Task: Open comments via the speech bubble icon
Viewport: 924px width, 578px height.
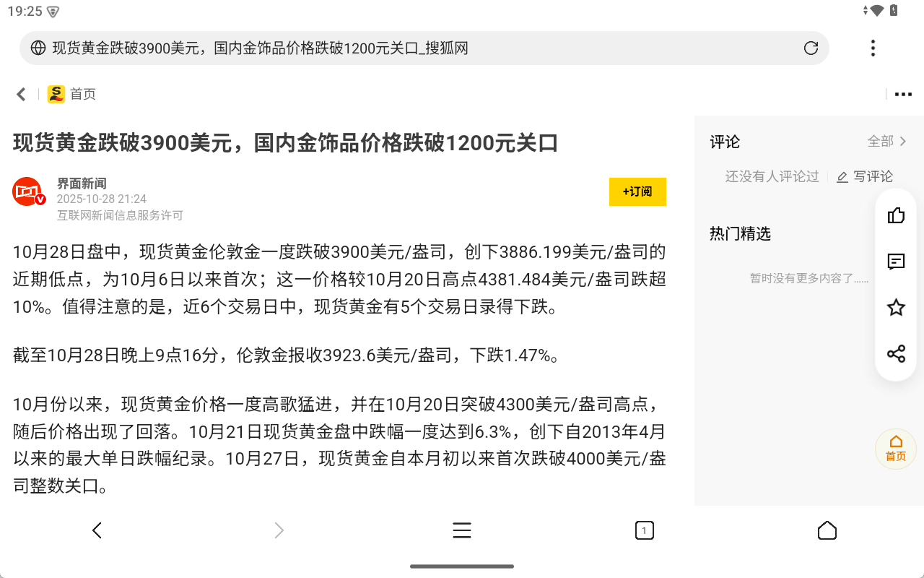Action: [895, 262]
